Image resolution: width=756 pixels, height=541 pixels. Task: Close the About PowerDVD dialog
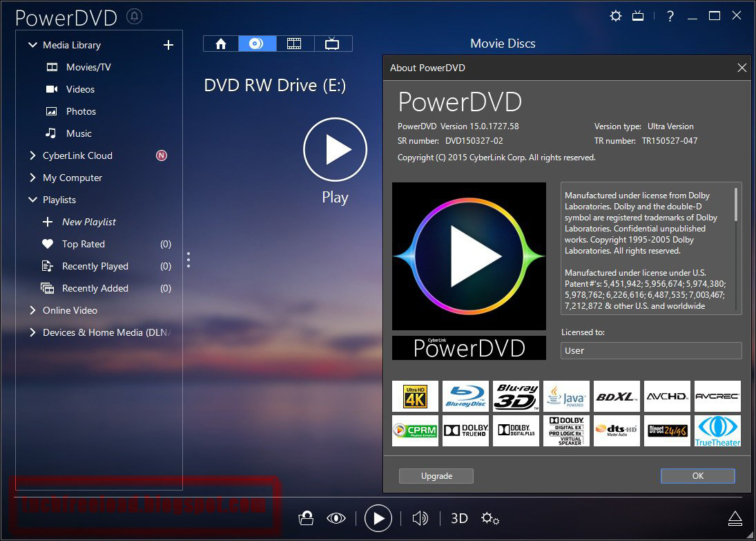[x=742, y=68]
